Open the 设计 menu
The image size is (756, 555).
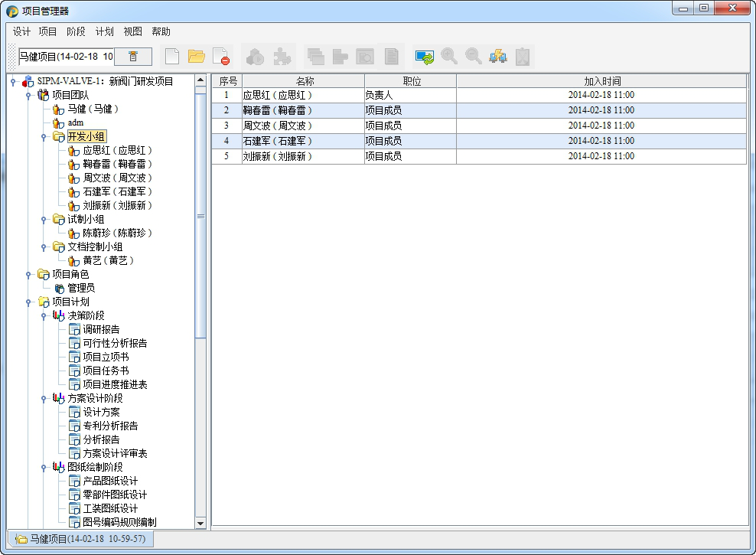(x=21, y=32)
